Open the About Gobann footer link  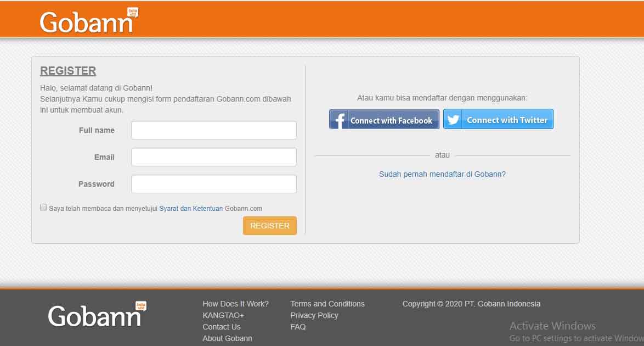(227, 338)
